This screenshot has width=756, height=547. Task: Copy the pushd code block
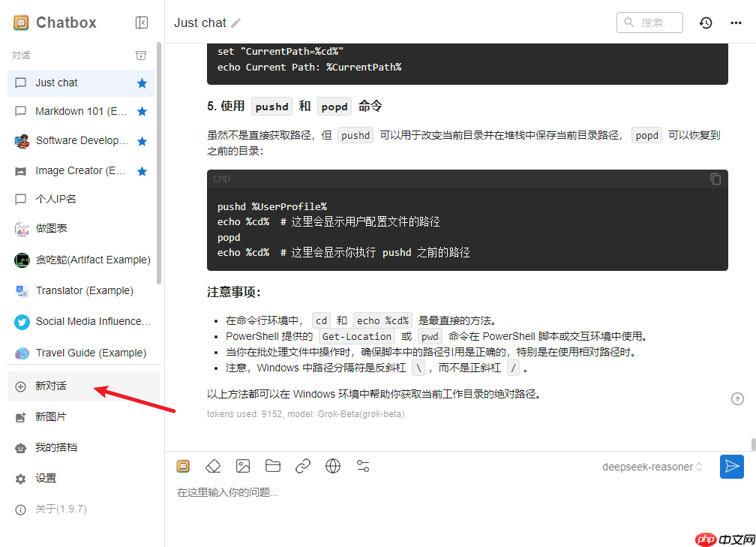715,179
